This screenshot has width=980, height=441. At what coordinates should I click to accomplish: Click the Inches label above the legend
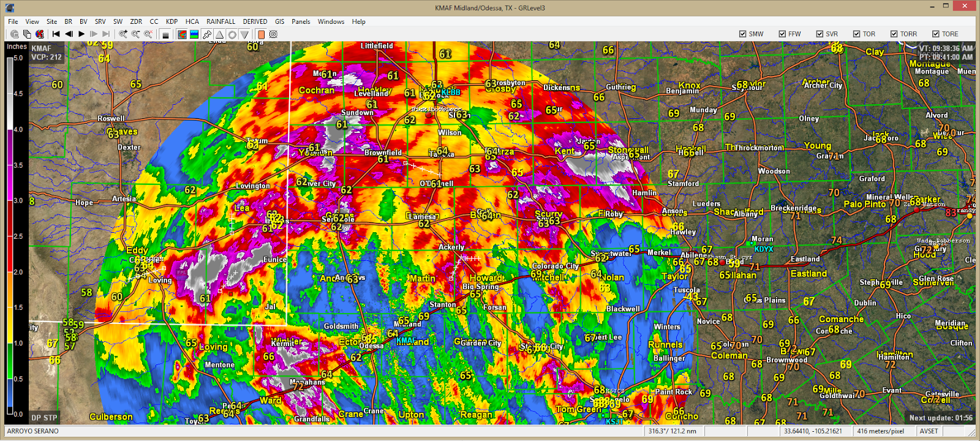(x=17, y=47)
